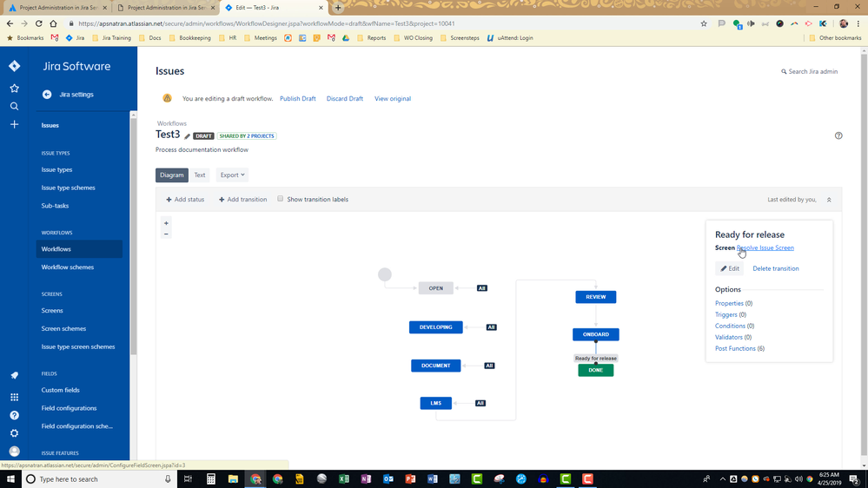Image resolution: width=868 pixels, height=488 pixels.
Task: Open Triggers (0) option
Action: click(x=730, y=315)
